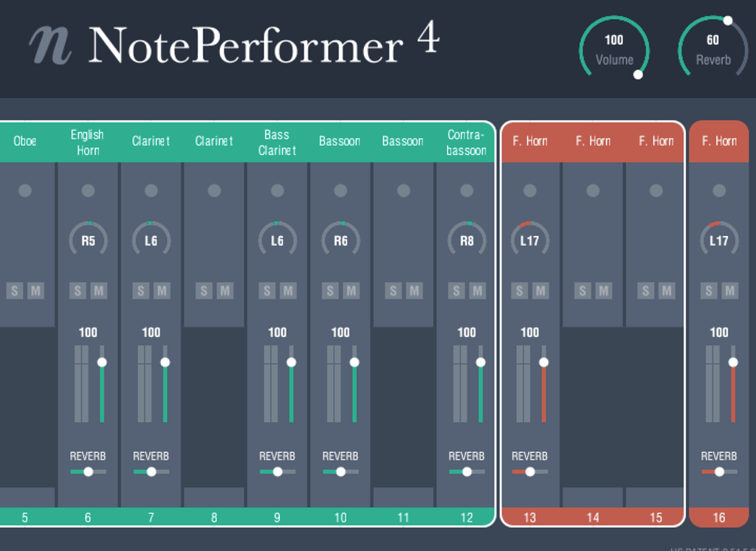Mute the Bass Clarinet channel
The width and height of the screenshot is (756, 551).
[288, 291]
